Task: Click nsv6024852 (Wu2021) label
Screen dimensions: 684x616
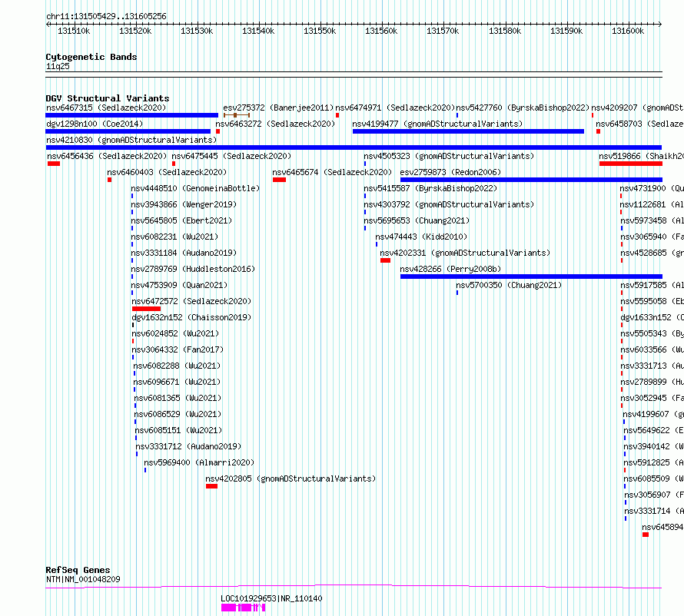Action: tap(175, 333)
